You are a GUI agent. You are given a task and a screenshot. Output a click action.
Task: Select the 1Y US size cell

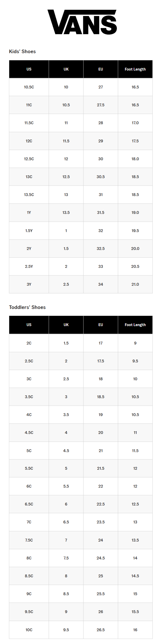click(x=29, y=213)
